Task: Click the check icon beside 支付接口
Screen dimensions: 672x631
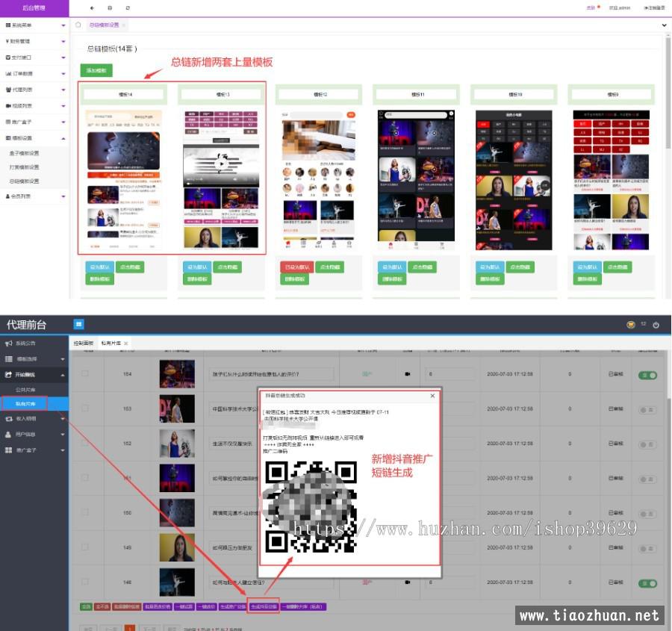Action: (8, 57)
